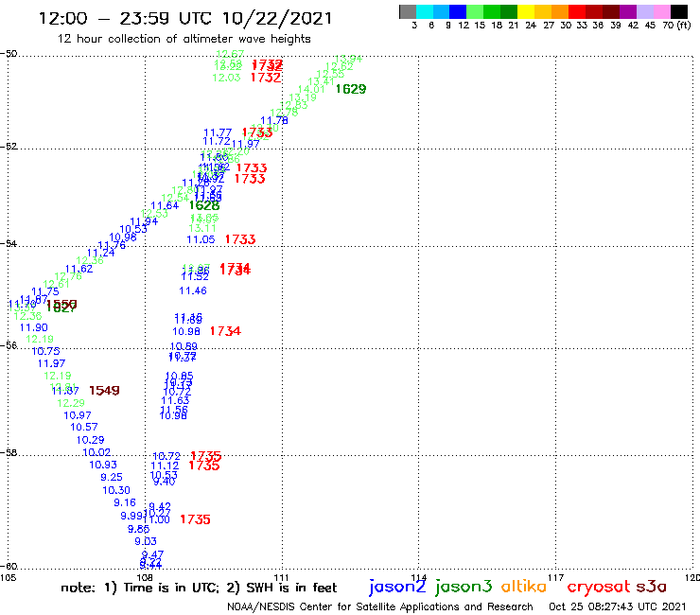Select the orange altika legend label
700x615 pixels.
523,586
